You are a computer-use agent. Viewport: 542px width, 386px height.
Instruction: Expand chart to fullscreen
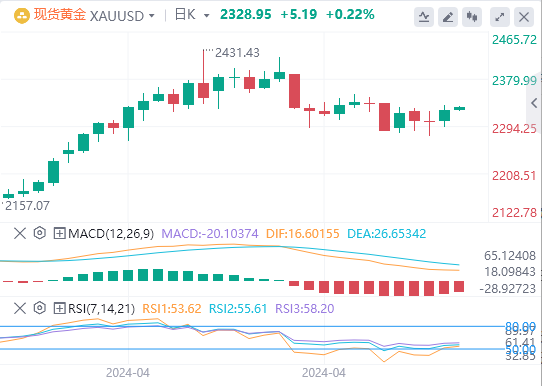[500, 17]
